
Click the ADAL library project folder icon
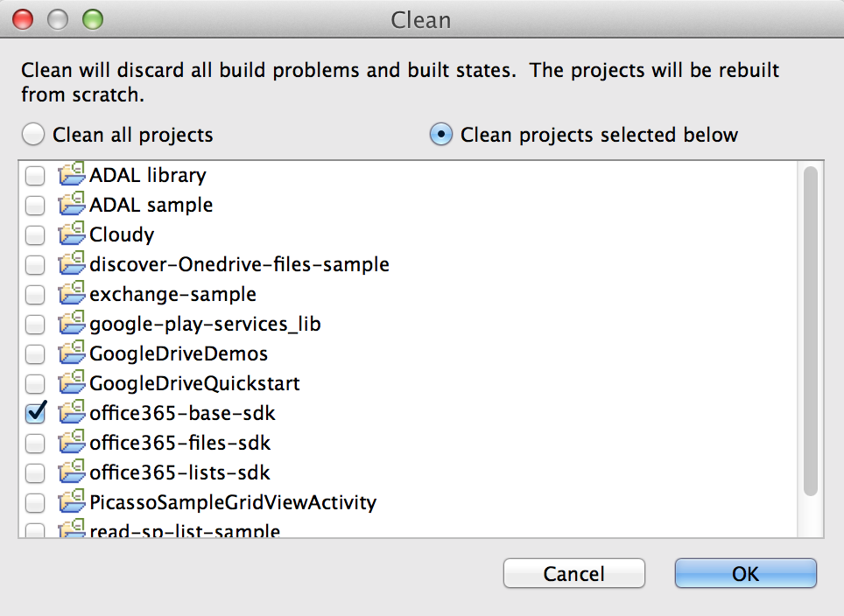pyautogui.click(x=72, y=175)
